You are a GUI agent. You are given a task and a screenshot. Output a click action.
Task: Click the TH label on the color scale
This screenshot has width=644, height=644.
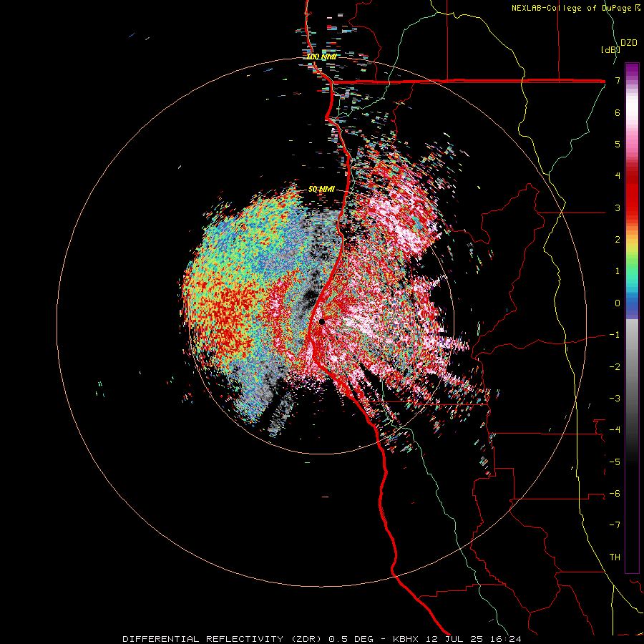tap(615, 557)
